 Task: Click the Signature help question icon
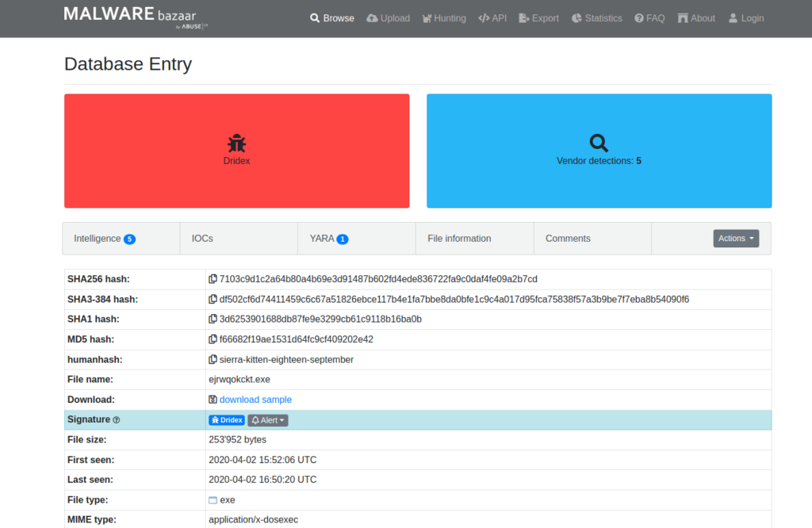point(117,420)
